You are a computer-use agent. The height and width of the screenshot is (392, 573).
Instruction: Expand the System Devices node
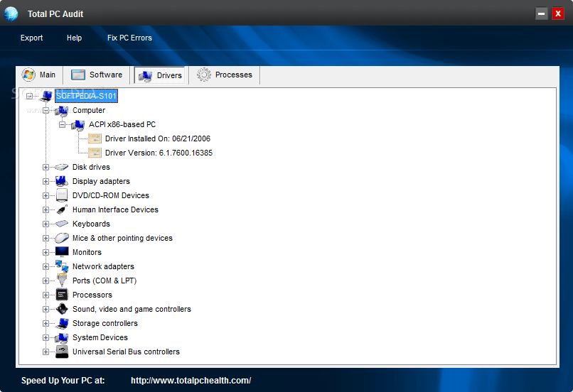[45, 337]
